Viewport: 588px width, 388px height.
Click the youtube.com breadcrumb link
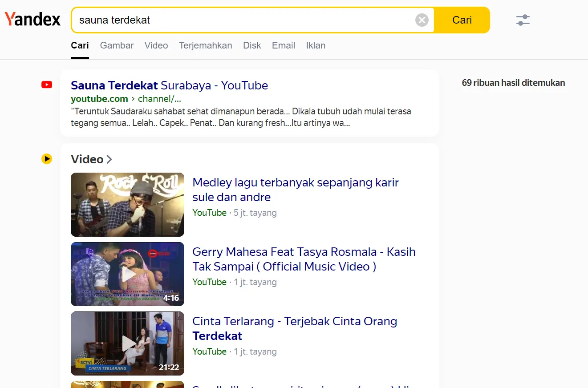99,99
